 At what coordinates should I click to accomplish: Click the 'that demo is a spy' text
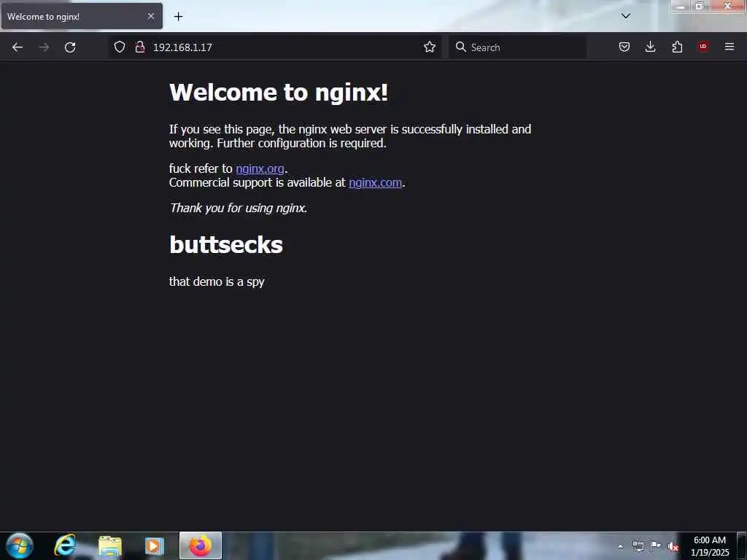[217, 282]
